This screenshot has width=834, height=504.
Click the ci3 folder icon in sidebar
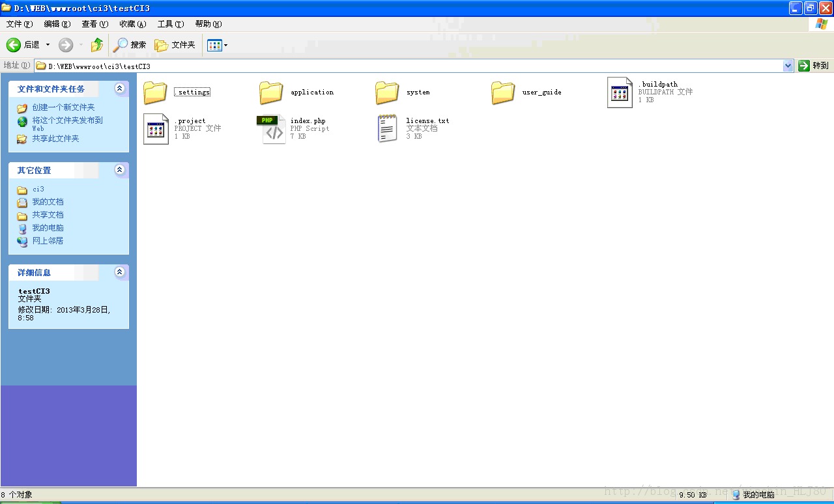click(x=22, y=190)
